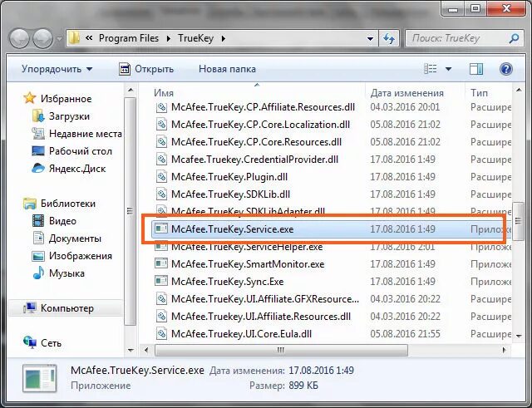532x408 pixels.
Task: Select Библиотеки in the navigation pane
Action: [x=59, y=204]
